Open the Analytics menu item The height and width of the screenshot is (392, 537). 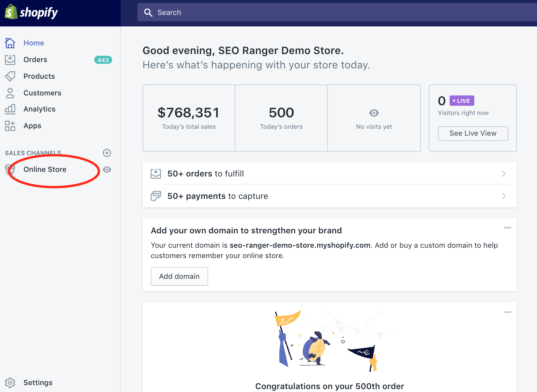coord(39,109)
